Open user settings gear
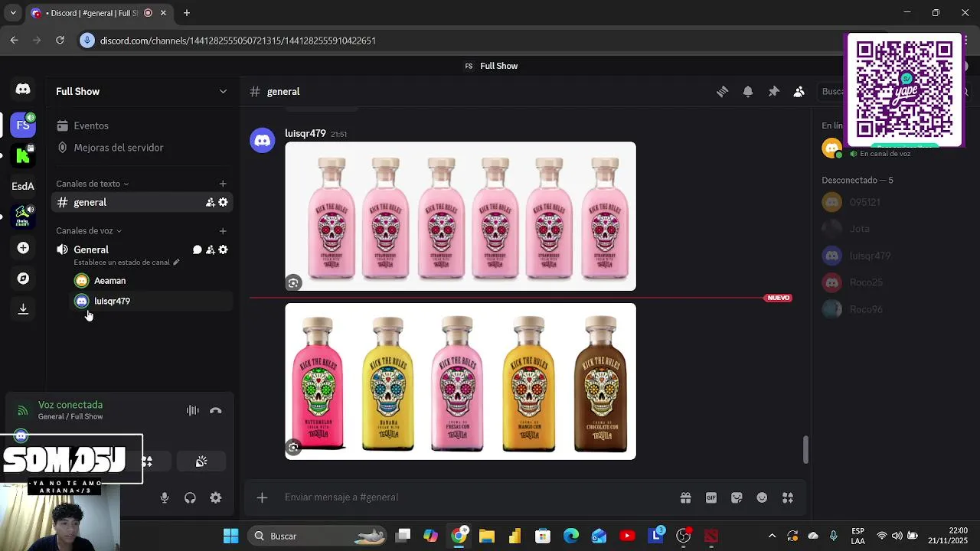Screen dimensions: 980x551 pos(216,497)
